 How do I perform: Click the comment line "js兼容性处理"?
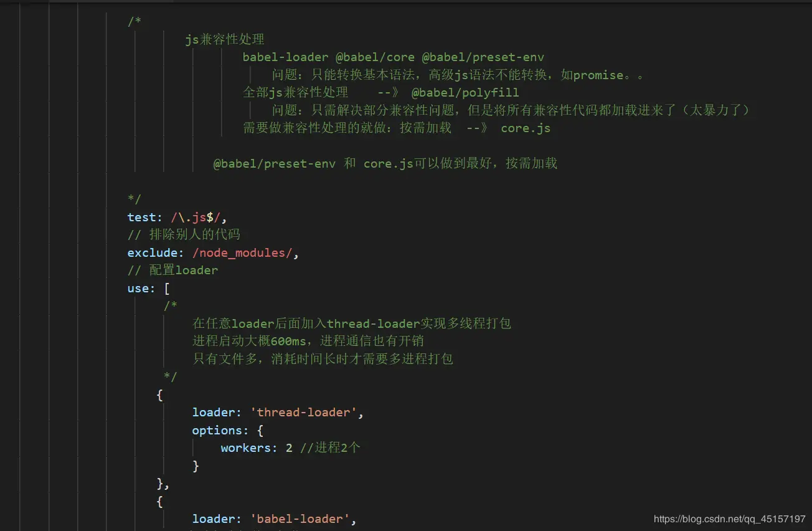[x=225, y=39]
